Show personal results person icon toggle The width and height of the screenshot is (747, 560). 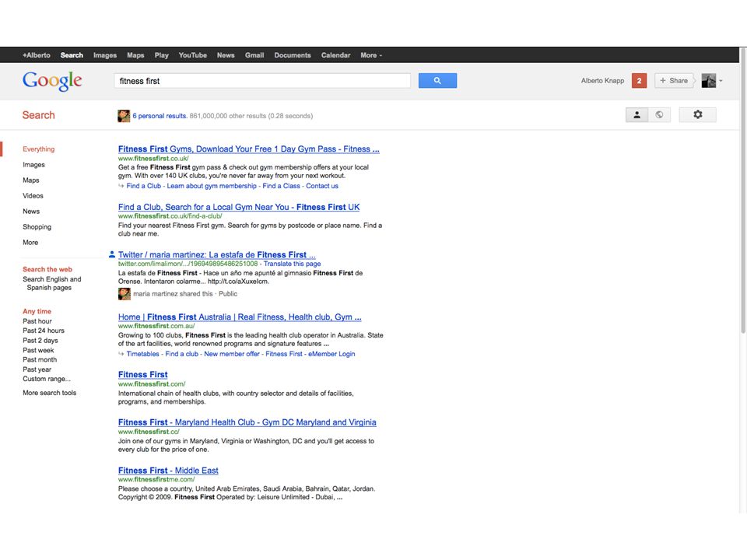tap(637, 115)
